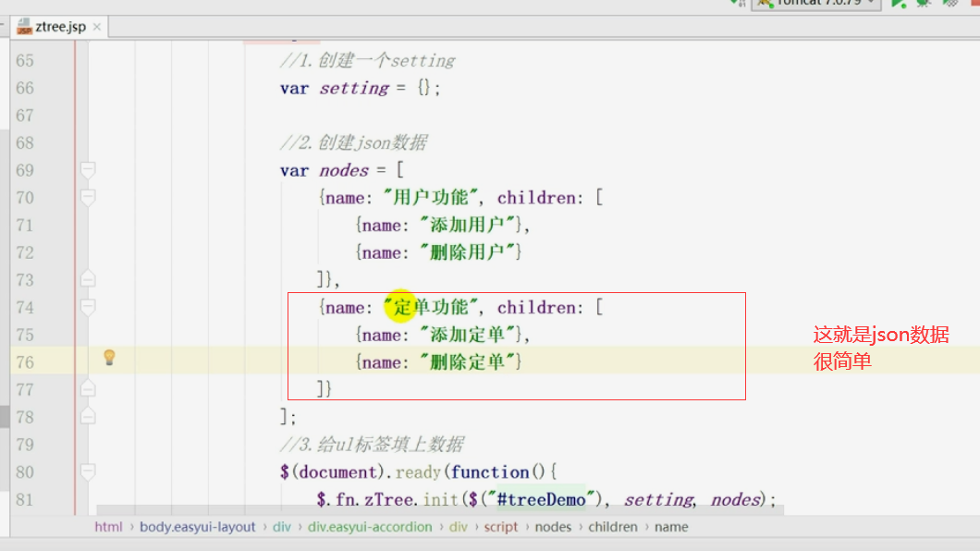
Task: Click line number 66 in the gutter
Action: [x=25, y=88]
